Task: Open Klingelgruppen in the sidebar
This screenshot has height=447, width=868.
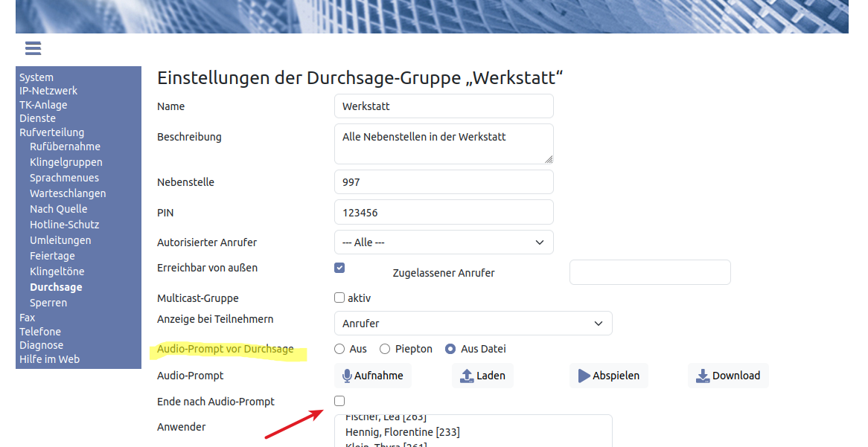Action: 66,162
